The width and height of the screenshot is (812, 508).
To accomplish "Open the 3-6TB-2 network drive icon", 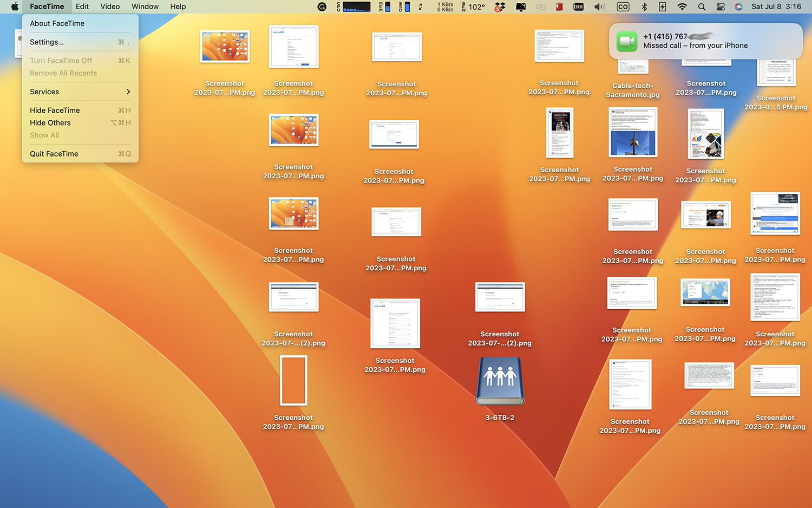I will pos(500,382).
